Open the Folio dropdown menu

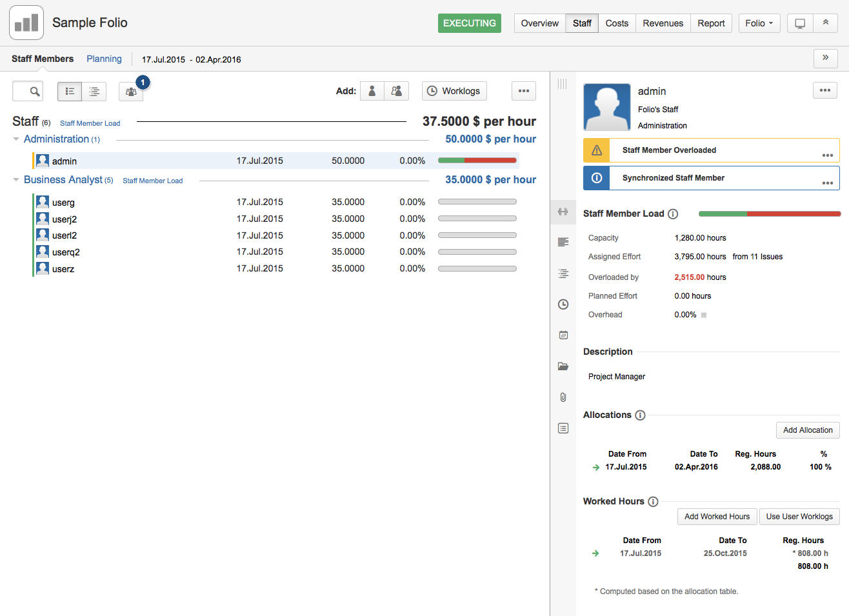coord(759,23)
